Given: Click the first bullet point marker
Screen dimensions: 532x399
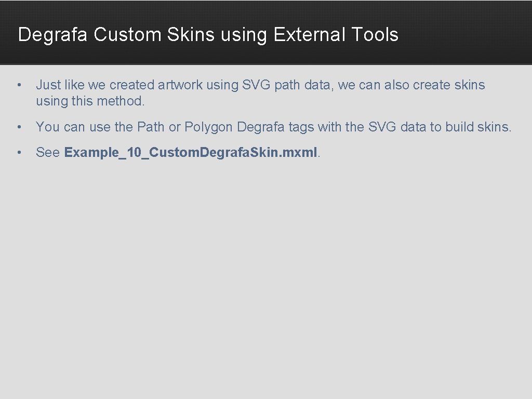Looking at the screenshot, I should tap(19, 85).
